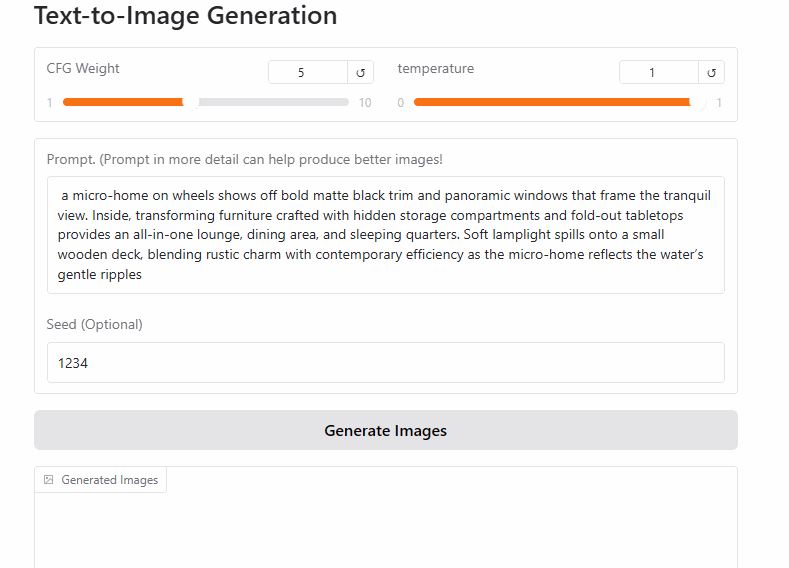Click inside the micro-home prompt text area
The image size is (789, 568).
[386, 235]
